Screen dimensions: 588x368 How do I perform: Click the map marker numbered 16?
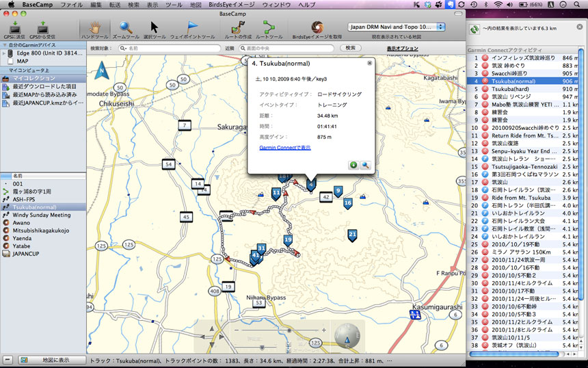pos(347,204)
